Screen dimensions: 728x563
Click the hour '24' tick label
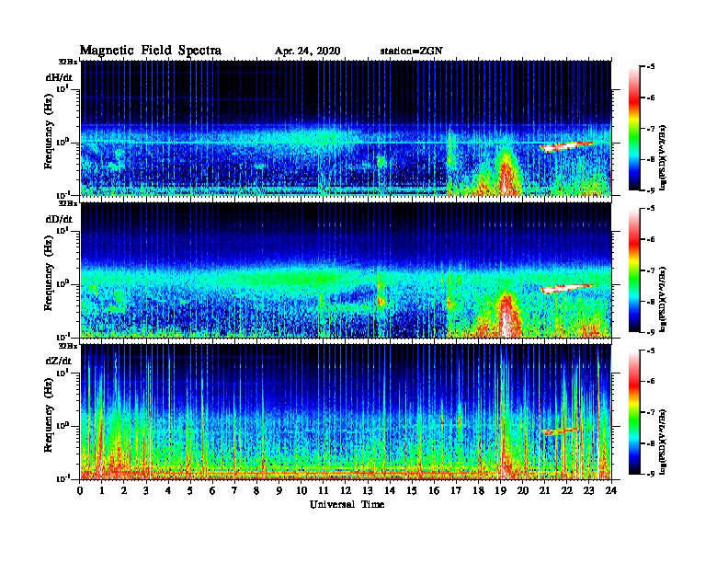coord(611,490)
